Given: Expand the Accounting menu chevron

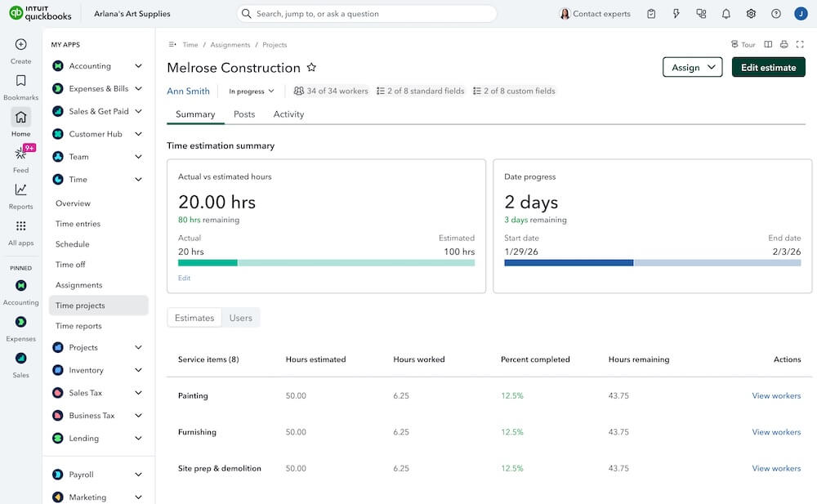Looking at the screenshot, I should click(139, 66).
